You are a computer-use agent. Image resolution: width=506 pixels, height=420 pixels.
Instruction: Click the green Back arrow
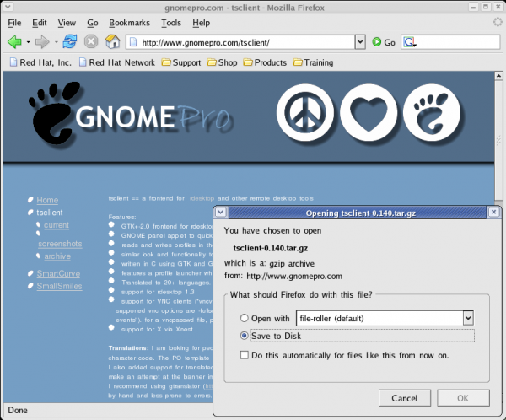point(14,42)
